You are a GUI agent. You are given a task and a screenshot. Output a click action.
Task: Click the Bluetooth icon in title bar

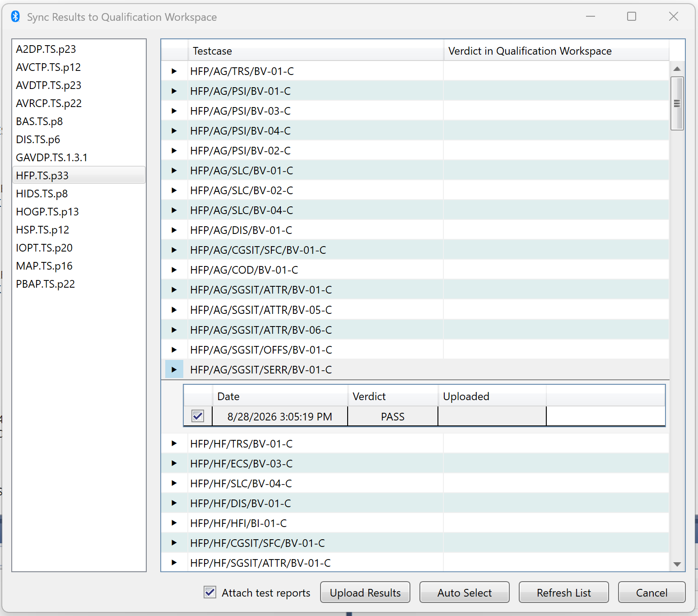(15, 17)
